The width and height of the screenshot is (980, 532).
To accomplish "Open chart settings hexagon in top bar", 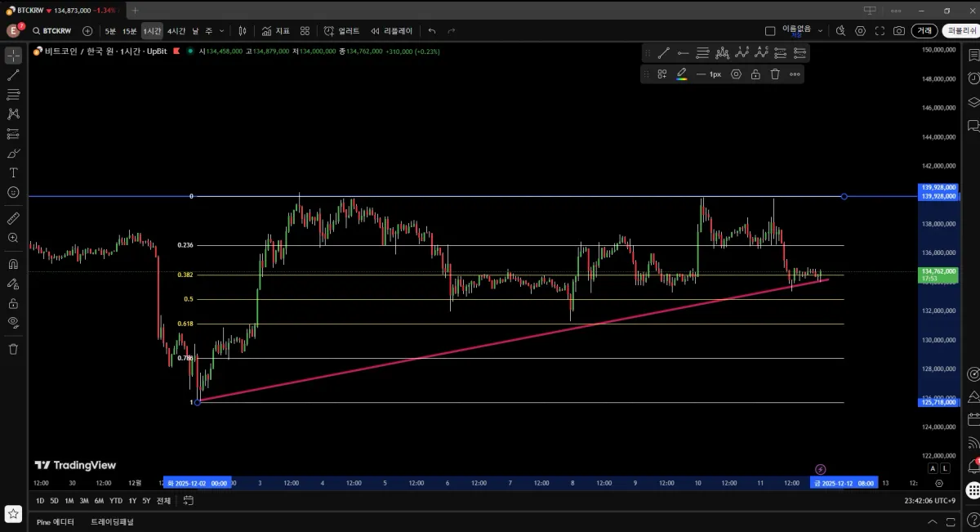I will point(860,31).
